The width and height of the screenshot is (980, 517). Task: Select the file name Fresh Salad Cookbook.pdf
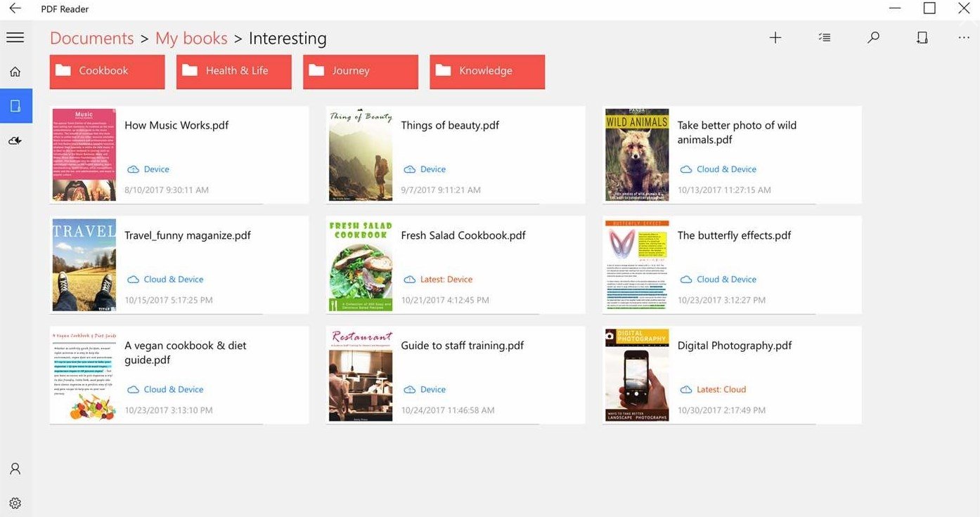pos(463,235)
